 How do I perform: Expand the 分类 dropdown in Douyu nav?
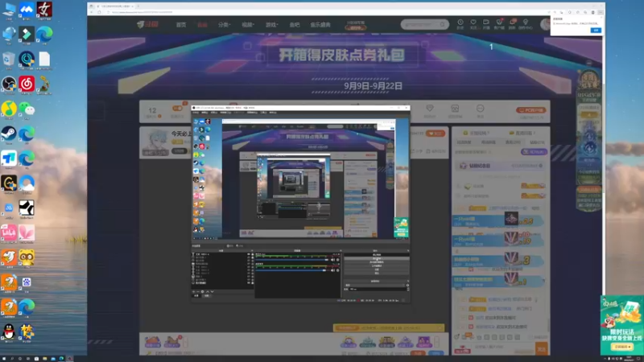pyautogui.click(x=225, y=25)
